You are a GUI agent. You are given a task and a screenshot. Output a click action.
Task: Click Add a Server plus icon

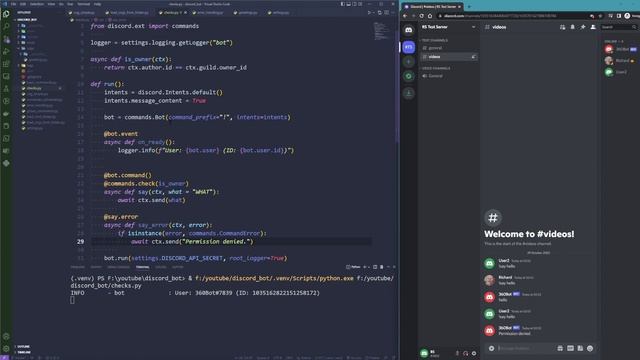pos(409,62)
